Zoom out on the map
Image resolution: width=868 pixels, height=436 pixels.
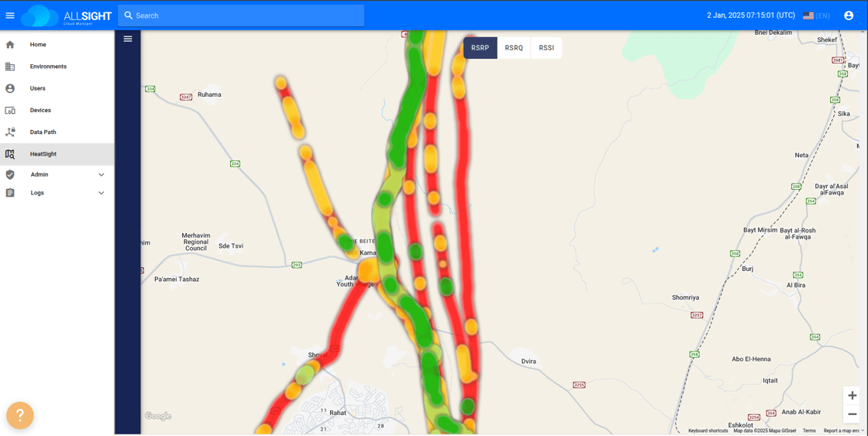coord(852,414)
